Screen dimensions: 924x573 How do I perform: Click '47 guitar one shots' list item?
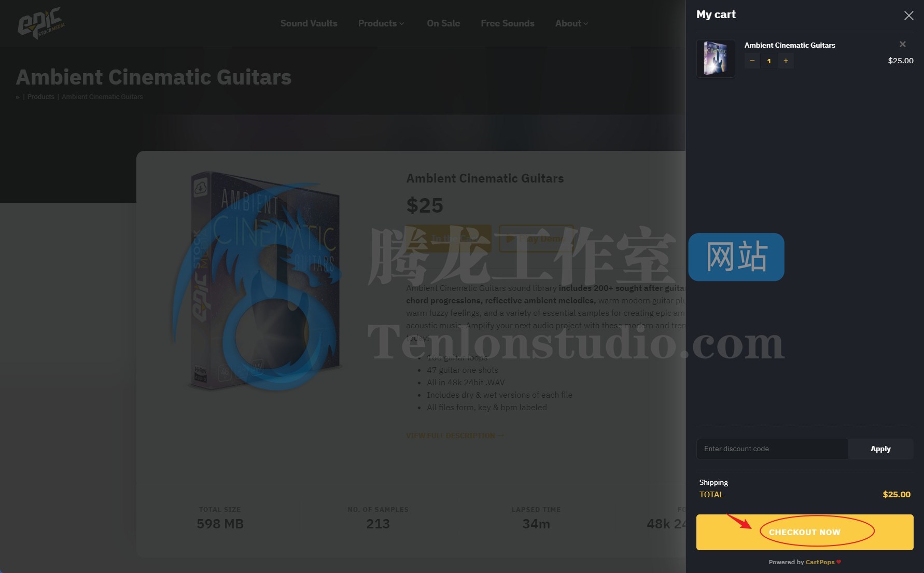coord(462,370)
